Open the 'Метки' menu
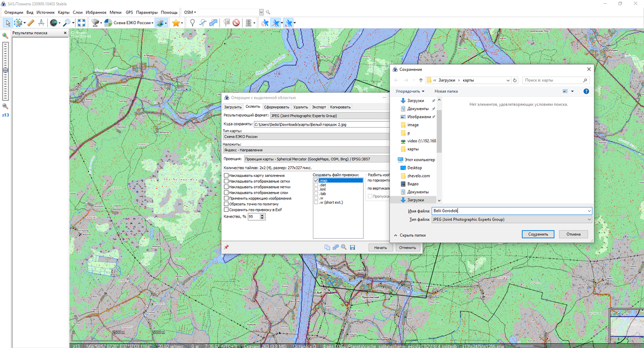 point(115,12)
